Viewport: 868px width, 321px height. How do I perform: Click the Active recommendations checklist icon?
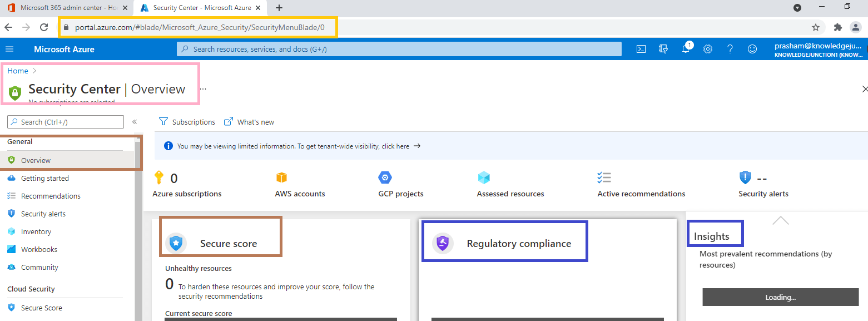click(x=604, y=177)
